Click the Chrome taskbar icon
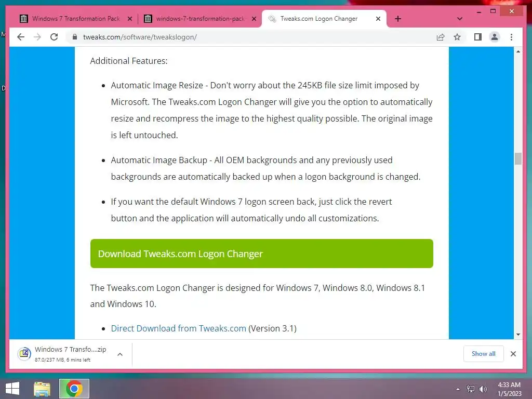Image resolution: width=532 pixels, height=399 pixels. click(74, 389)
